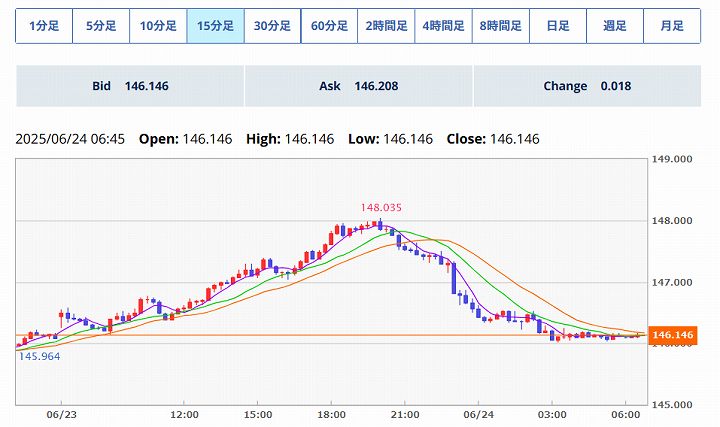This screenshot has height=427, width=720.
Task: Open the 8時間足 timeframe
Action: pos(501,26)
